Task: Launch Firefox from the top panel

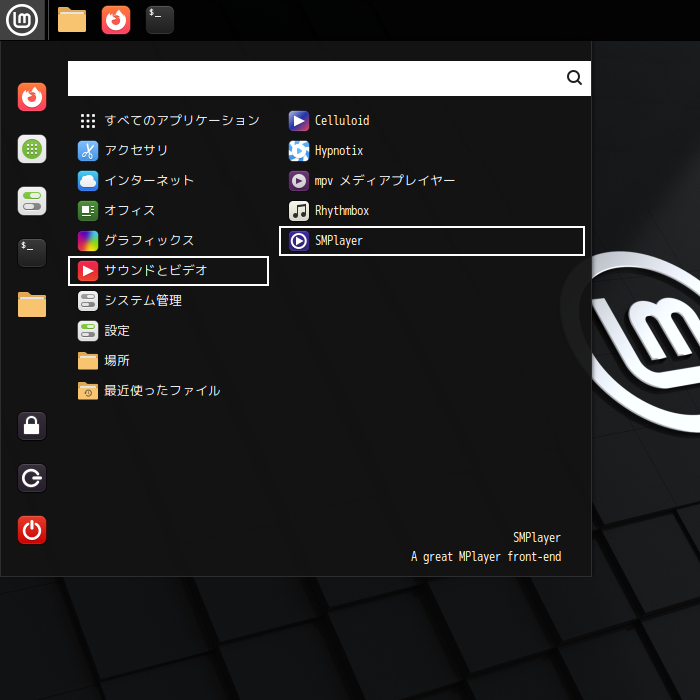Action: pyautogui.click(x=116, y=20)
